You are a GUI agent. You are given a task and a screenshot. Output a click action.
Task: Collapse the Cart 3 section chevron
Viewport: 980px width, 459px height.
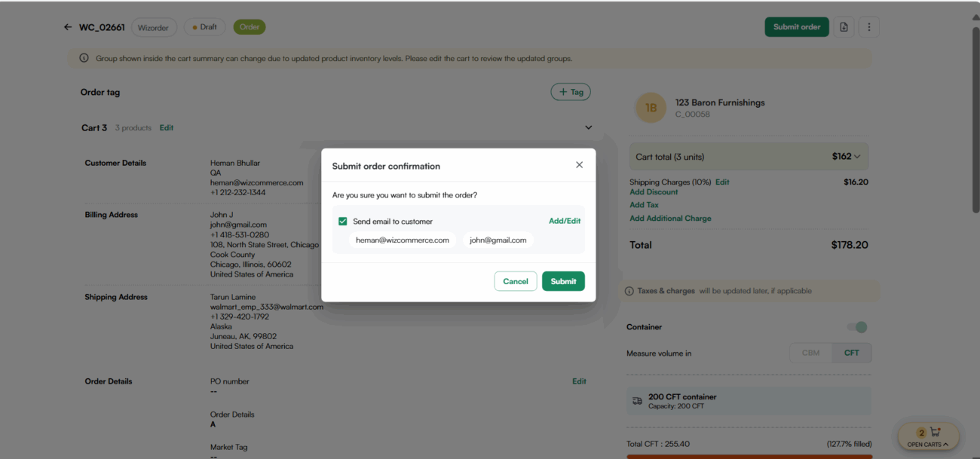pos(589,128)
